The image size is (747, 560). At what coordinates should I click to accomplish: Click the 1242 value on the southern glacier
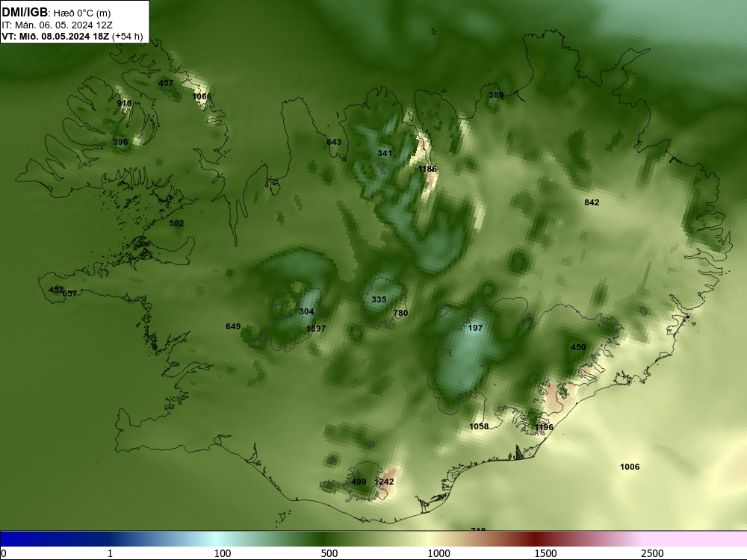384,482
